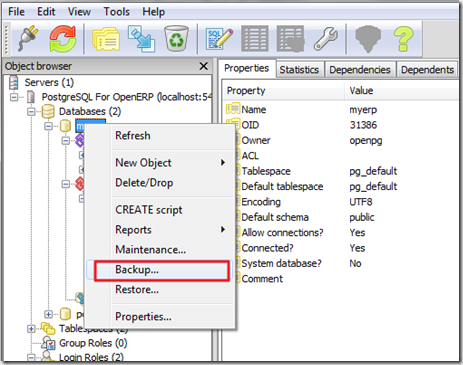Expand the Tablespaces node
This screenshot has width=463, height=365.
tap(31, 329)
